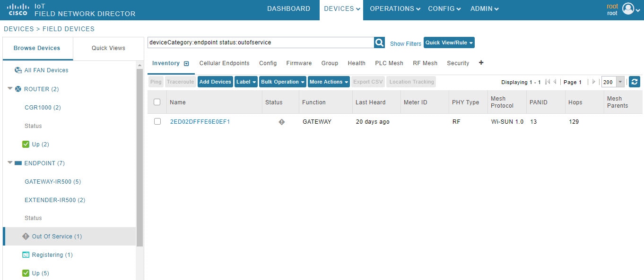
Task: Select CGR1000 (2) in device tree
Action: (43, 108)
